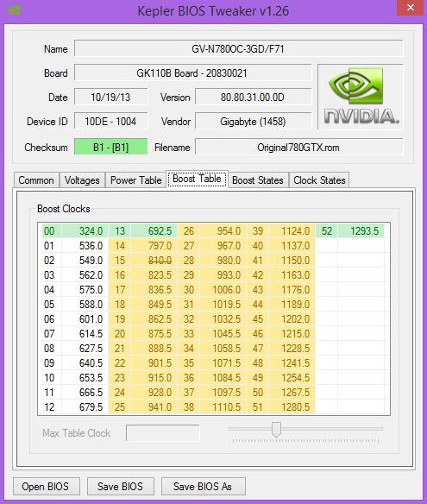Select the struck-through cell 810.0

pyautogui.click(x=154, y=261)
